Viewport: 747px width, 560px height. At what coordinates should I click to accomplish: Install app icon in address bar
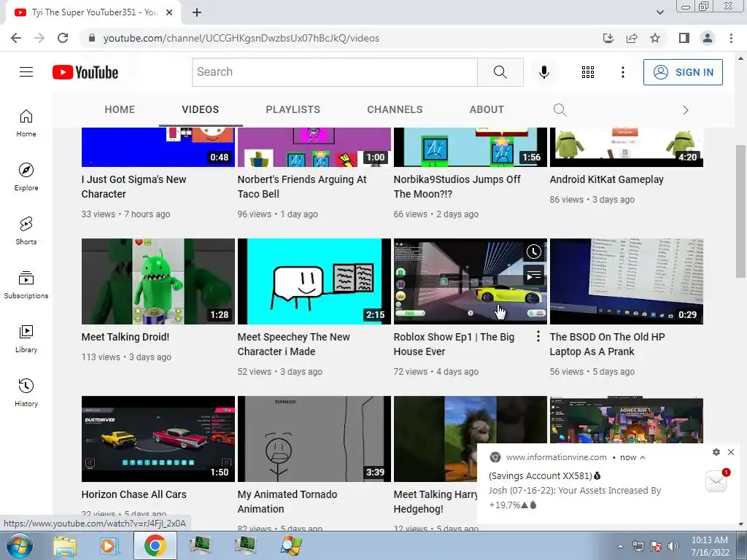pos(608,38)
